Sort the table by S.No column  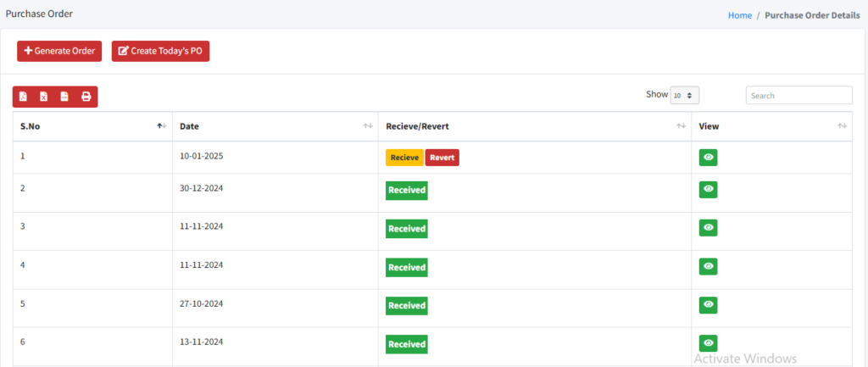[x=161, y=126]
